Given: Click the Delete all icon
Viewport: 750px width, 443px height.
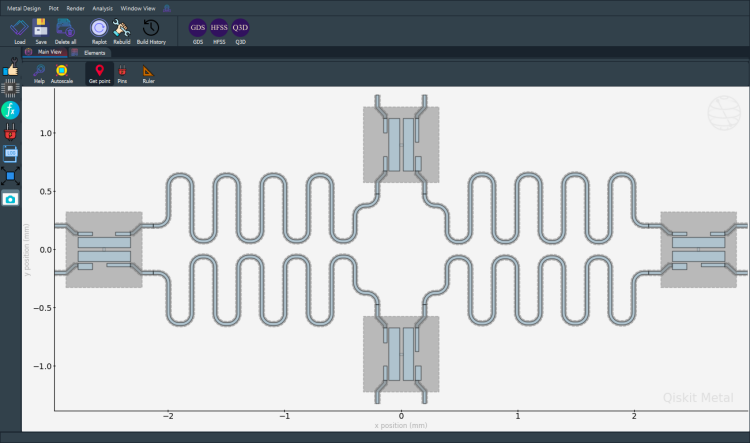Looking at the screenshot, I should [x=65, y=32].
